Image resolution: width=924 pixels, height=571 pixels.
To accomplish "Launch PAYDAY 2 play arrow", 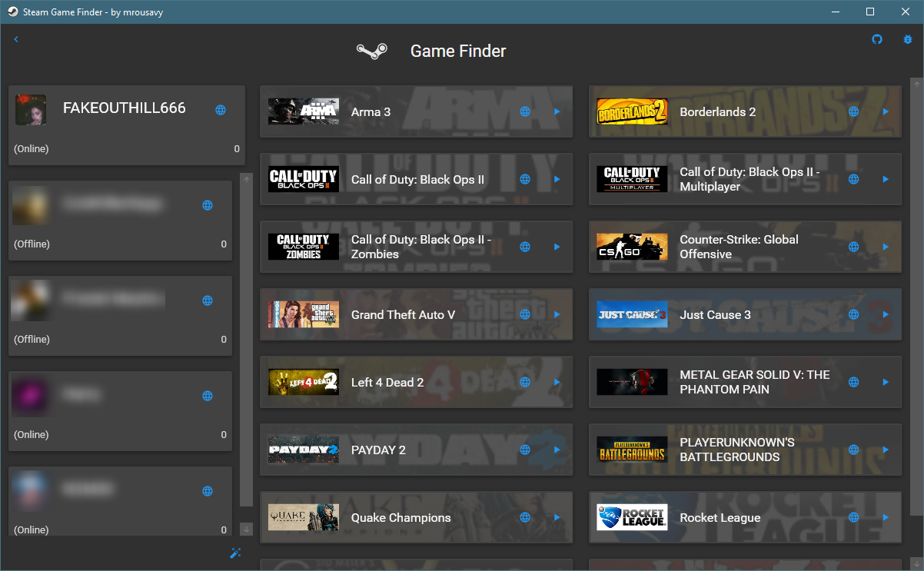I will [x=557, y=450].
